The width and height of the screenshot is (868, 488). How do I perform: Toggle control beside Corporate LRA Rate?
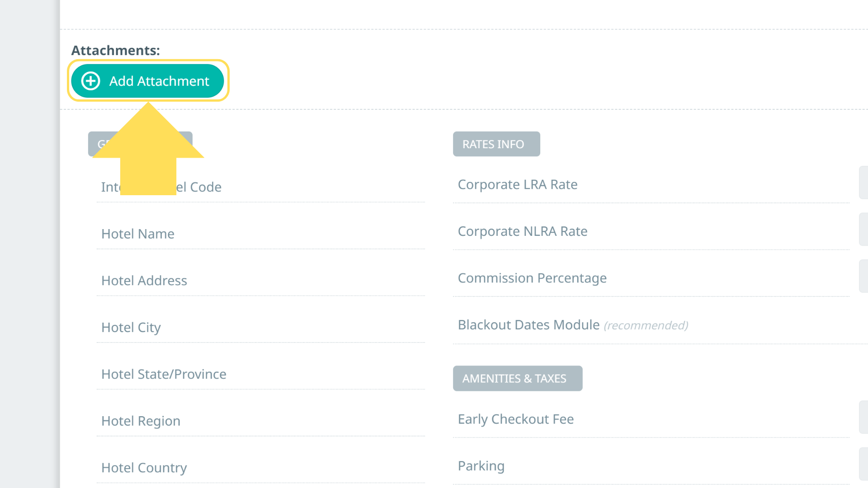pos(863,183)
